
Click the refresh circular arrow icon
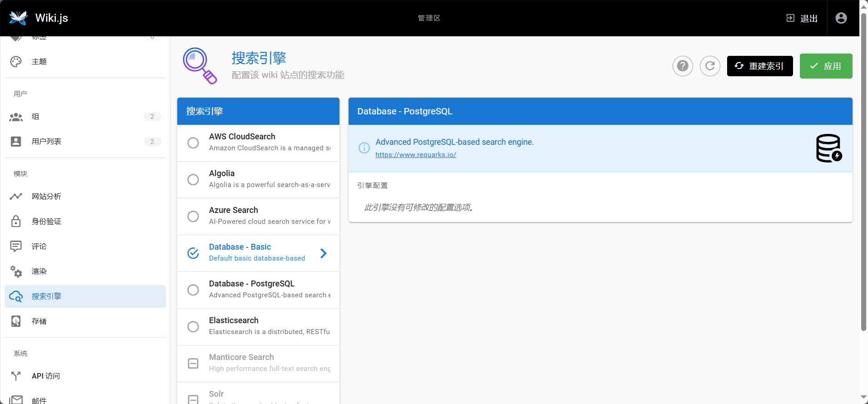pos(710,66)
